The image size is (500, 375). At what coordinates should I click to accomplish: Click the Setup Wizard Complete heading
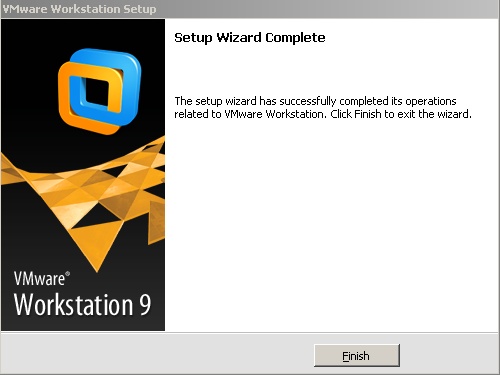pos(250,38)
